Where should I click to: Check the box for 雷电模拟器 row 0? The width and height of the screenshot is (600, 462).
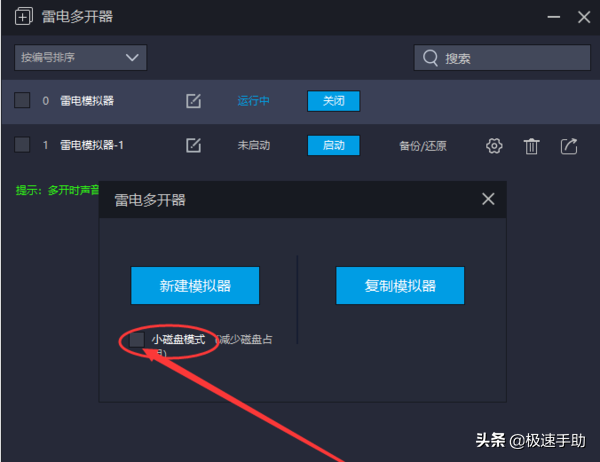[22, 100]
